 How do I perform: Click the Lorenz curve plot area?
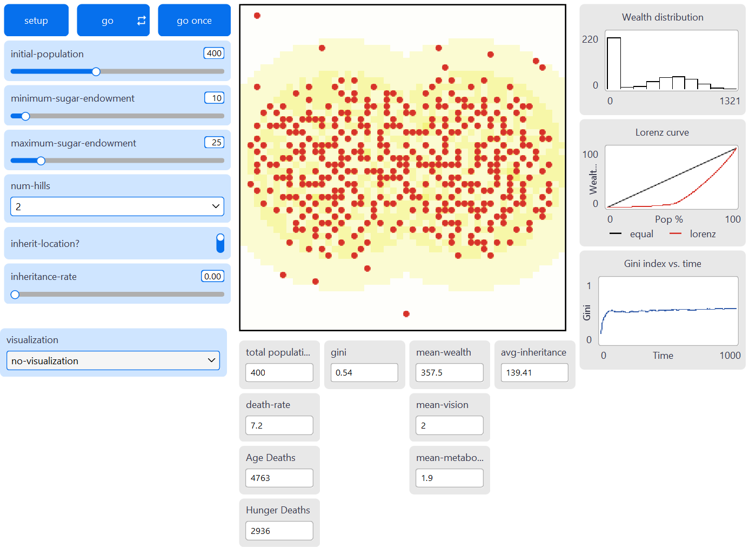point(672,177)
